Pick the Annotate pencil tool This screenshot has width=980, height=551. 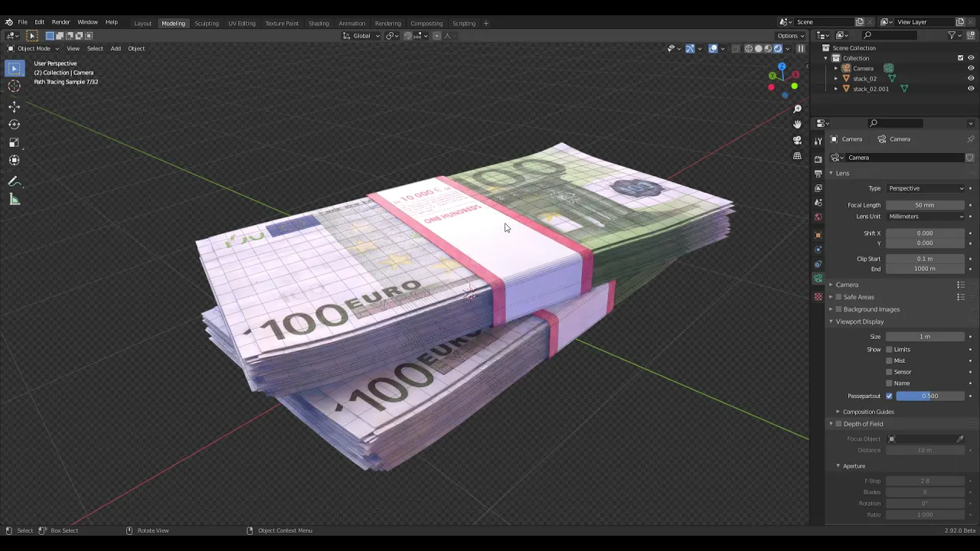pos(14,181)
